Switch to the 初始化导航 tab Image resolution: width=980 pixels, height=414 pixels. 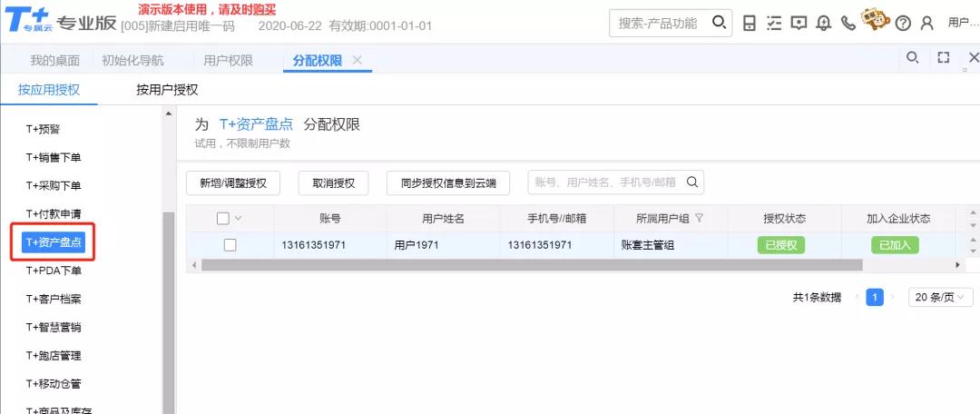tap(132, 61)
